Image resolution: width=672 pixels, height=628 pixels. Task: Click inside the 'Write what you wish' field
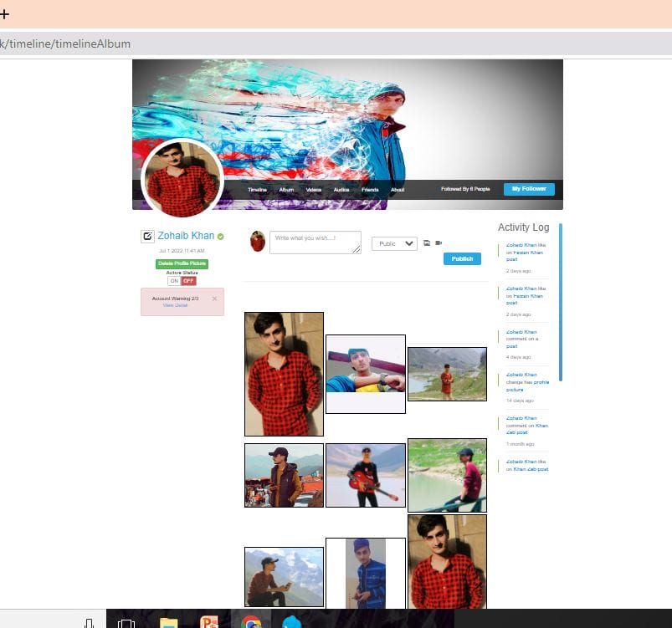tap(315, 242)
